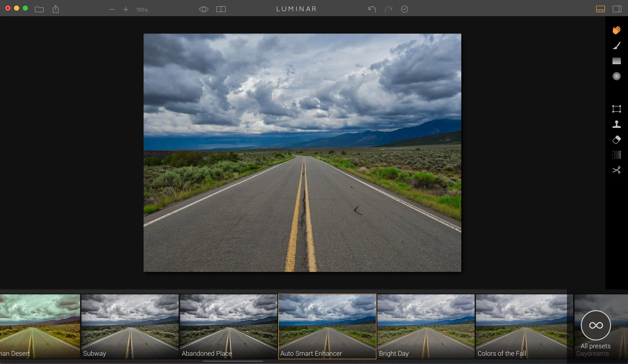The image size is (628, 364).
Task: Select the Radial Mask tool
Action: 616,76
